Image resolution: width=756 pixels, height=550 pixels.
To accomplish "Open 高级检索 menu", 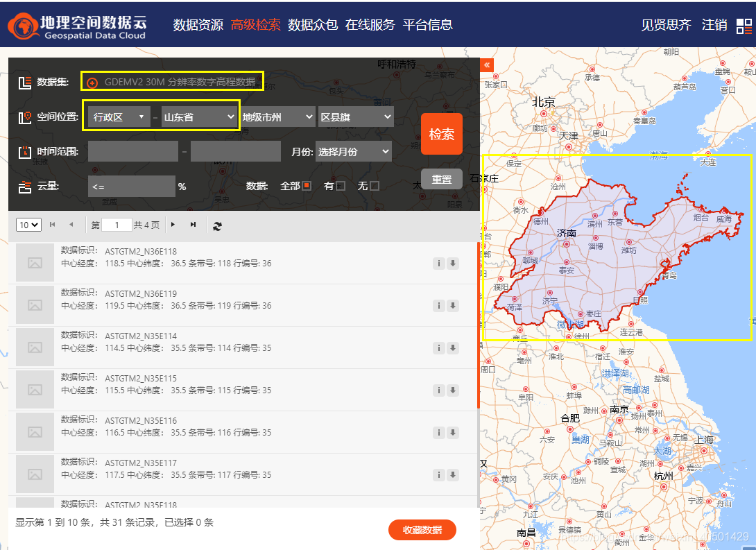I will click(255, 24).
